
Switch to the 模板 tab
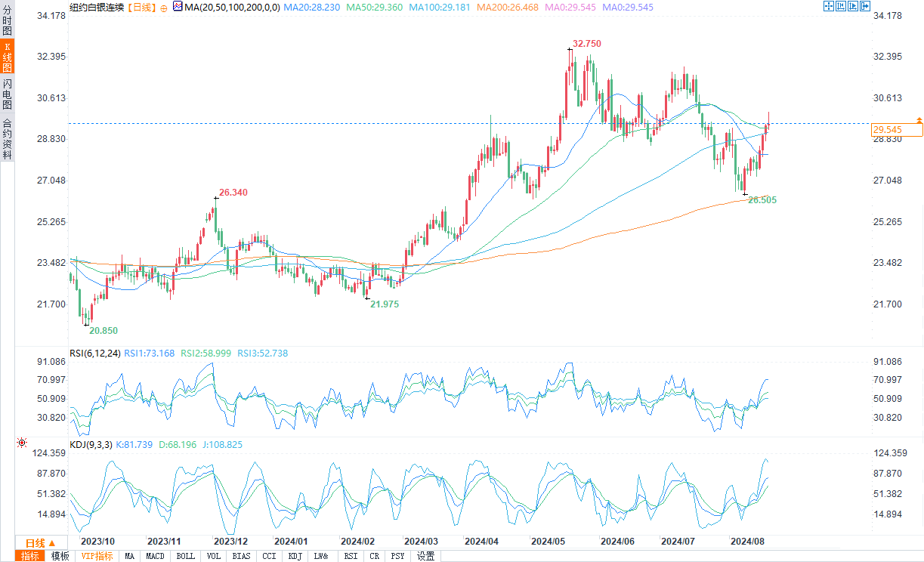(60, 556)
